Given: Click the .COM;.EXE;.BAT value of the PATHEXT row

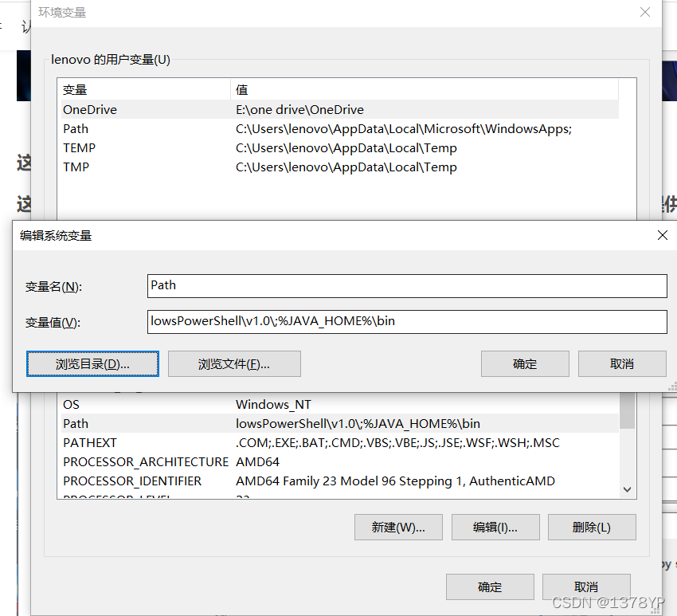Looking at the screenshot, I should [397, 442].
